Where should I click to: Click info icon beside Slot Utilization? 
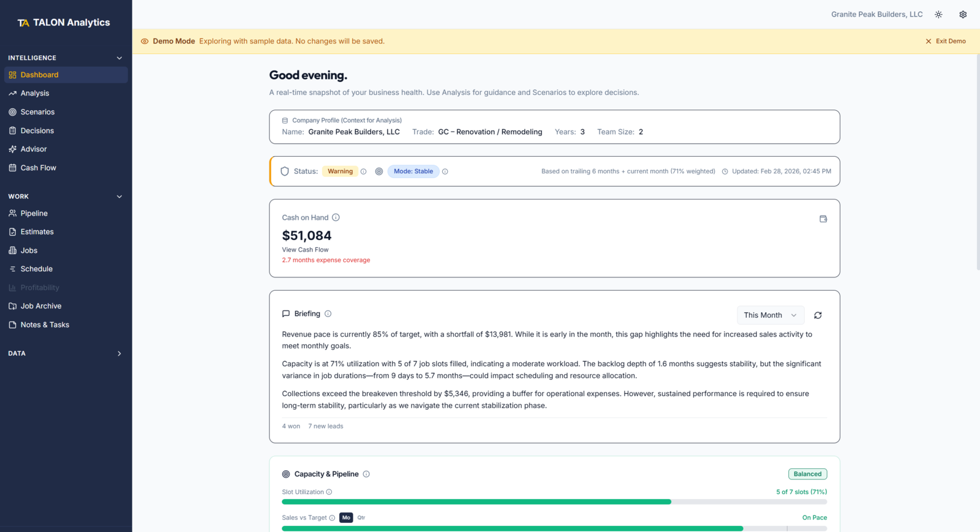(x=329, y=492)
